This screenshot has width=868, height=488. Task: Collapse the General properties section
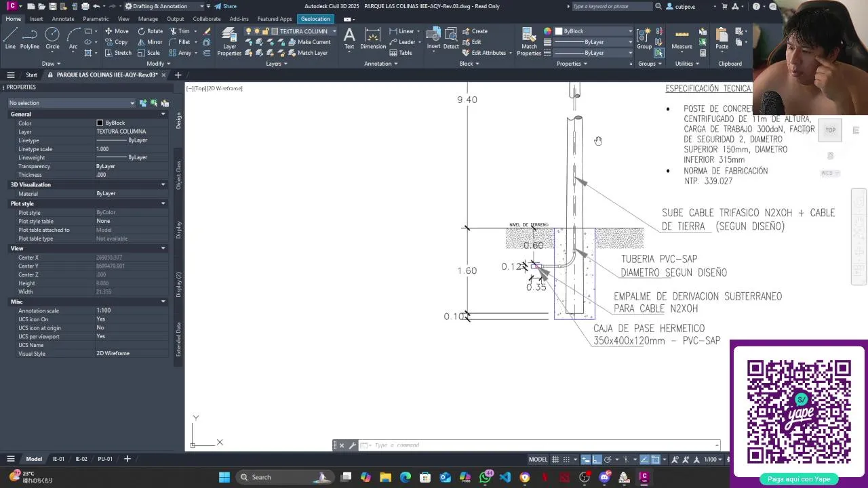pyautogui.click(x=163, y=114)
